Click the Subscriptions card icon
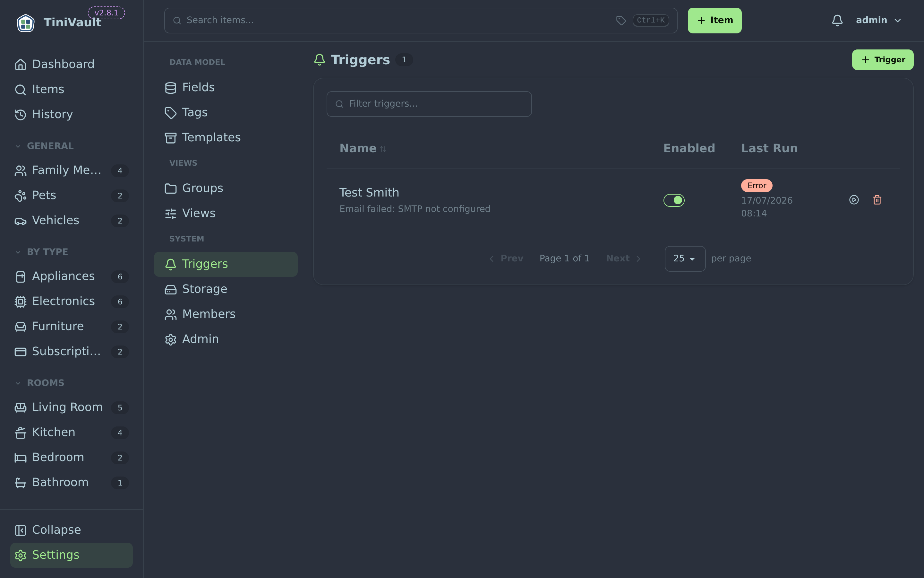This screenshot has height=578, width=924. (x=21, y=352)
